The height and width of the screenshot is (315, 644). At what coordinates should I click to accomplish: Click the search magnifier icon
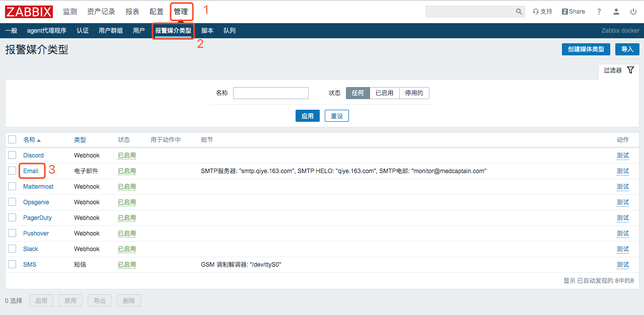click(519, 12)
